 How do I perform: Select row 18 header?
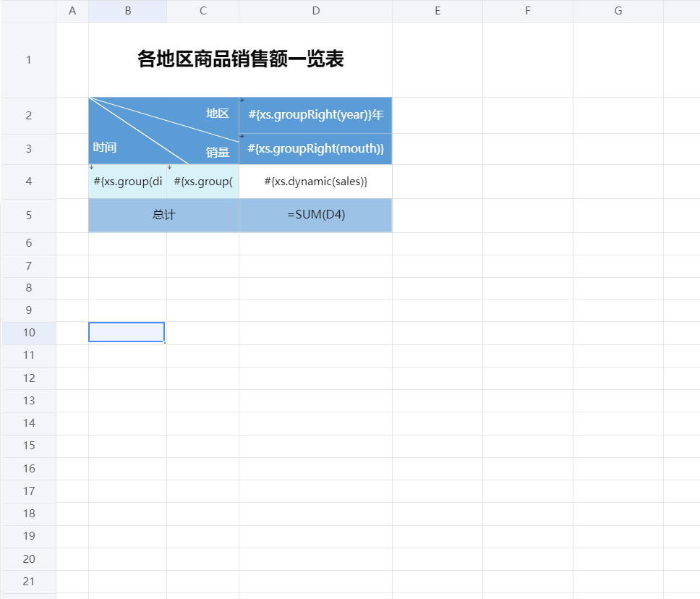click(29, 514)
